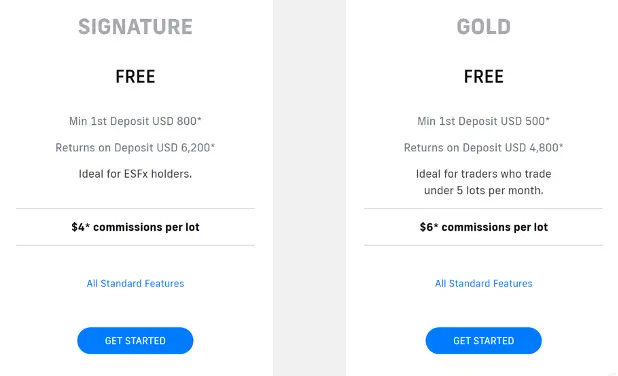
Task: Select the GOLD plan heading
Action: pos(484,27)
